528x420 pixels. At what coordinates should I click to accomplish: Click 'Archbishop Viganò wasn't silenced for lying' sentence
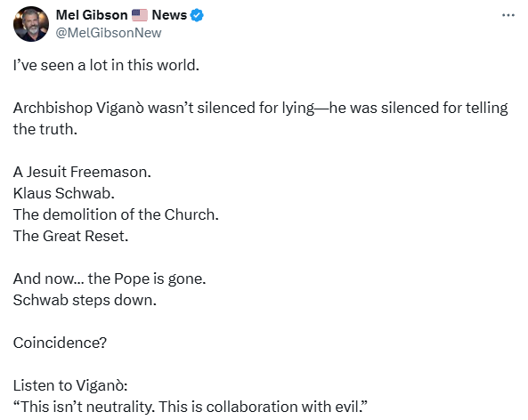(164, 108)
